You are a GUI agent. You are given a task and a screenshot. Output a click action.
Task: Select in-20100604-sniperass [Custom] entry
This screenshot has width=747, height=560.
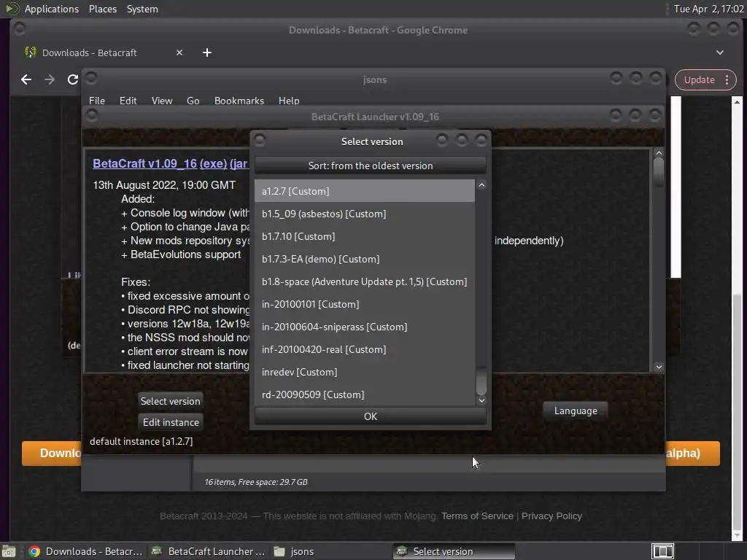pos(365,327)
